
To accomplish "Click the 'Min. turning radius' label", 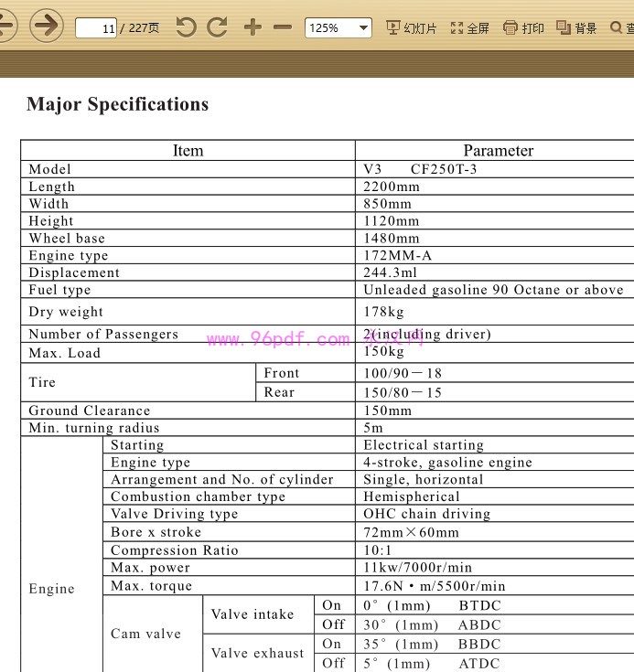I will pyautogui.click(x=94, y=428).
